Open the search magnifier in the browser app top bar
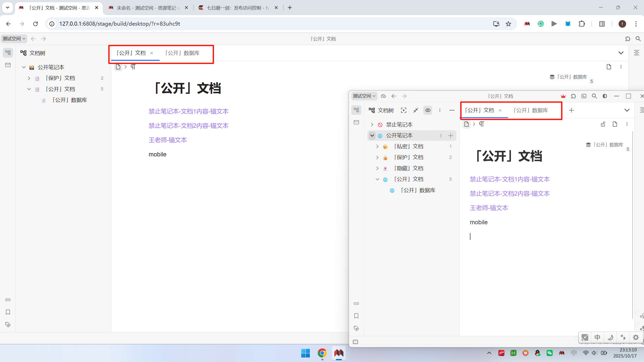The height and width of the screenshot is (362, 644). (638, 39)
